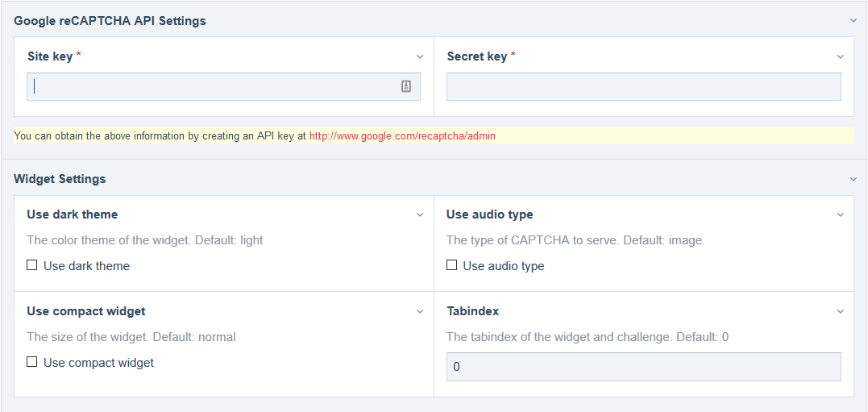
Task: Click the Use audio type checkbox label
Action: tap(504, 266)
